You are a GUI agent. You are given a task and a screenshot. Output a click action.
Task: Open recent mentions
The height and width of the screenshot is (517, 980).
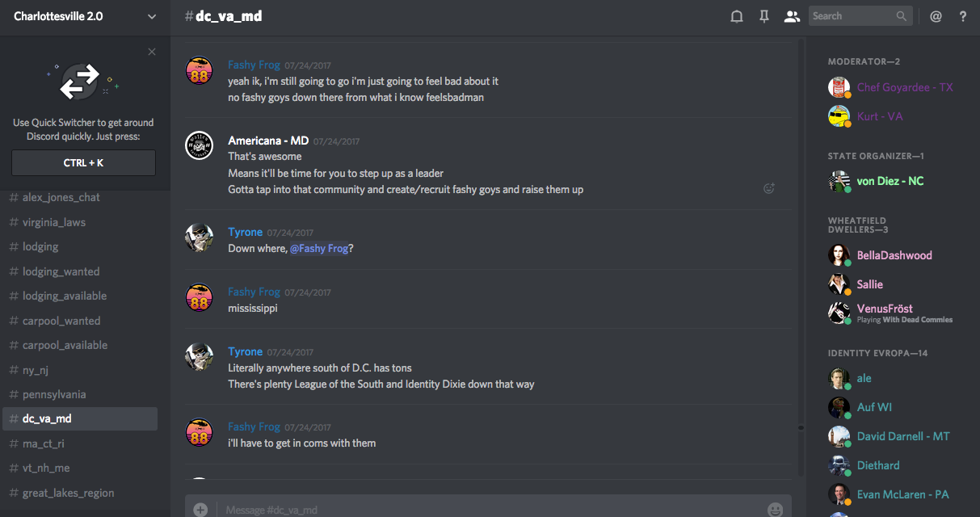click(x=936, y=16)
